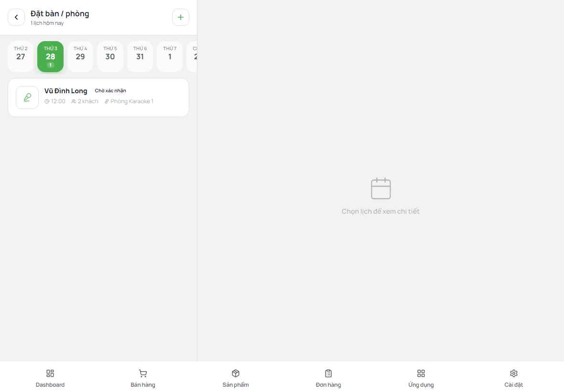The image size is (564, 392).
Task: Click the Cài đặt label in bottom navigation
Action: click(x=514, y=385)
